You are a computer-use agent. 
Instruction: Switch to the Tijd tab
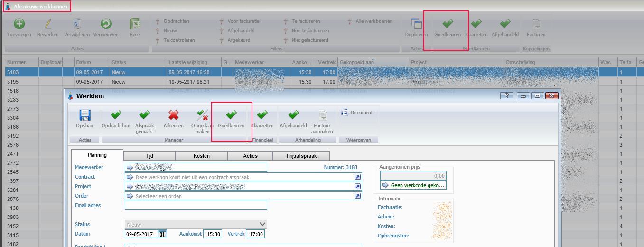tap(149, 156)
